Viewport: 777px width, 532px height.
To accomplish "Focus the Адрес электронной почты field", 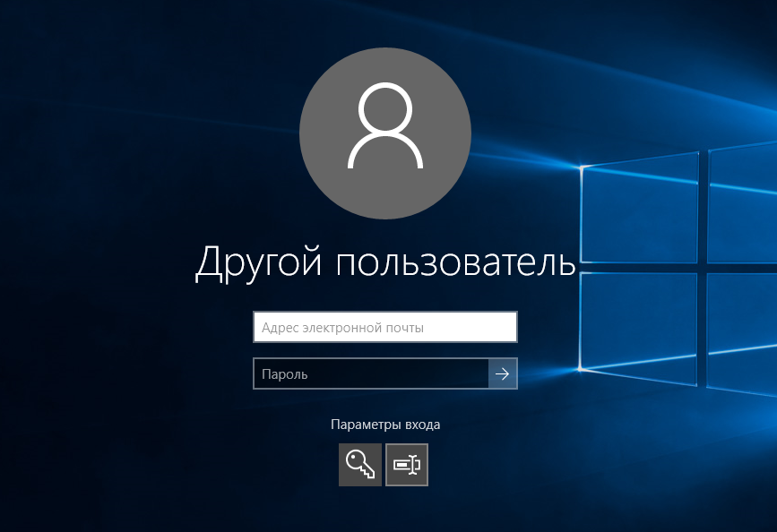I will point(385,328).
